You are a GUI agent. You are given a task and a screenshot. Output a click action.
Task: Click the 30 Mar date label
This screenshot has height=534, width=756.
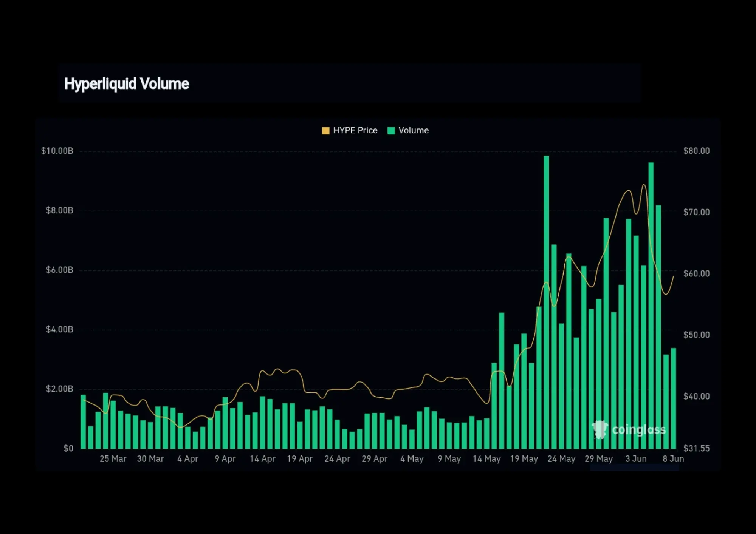pos(150,459)
